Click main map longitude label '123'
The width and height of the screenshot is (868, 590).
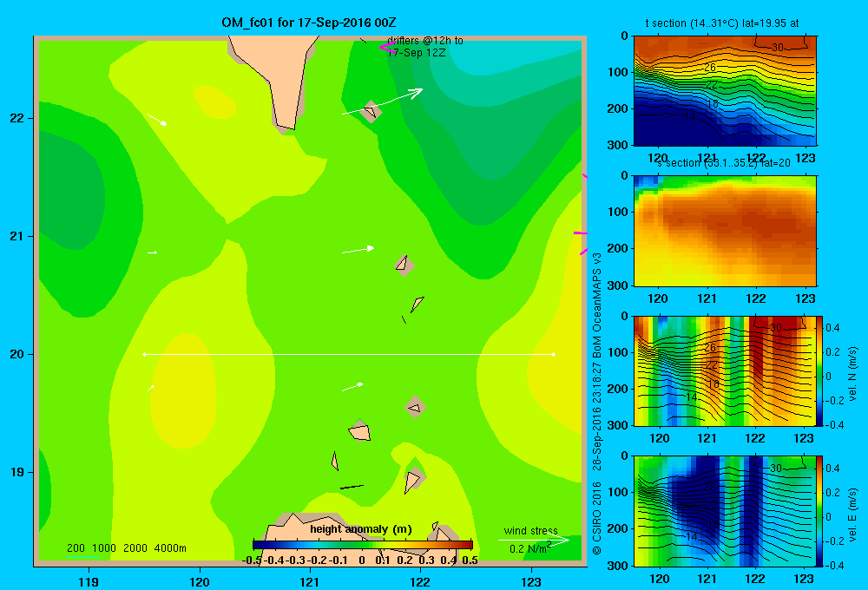531,581
